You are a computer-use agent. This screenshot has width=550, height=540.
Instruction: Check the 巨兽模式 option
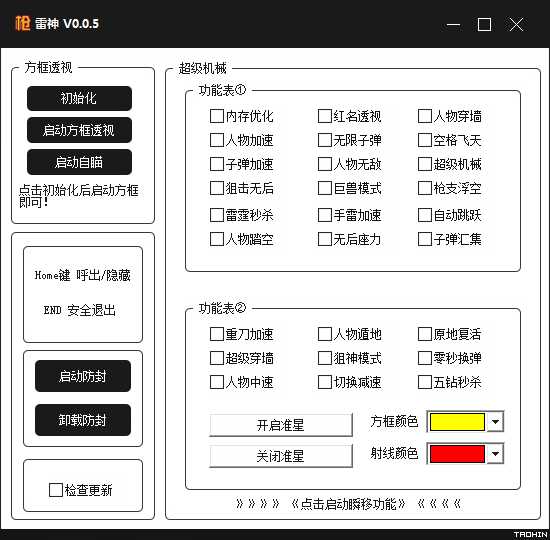coord(324,188)
